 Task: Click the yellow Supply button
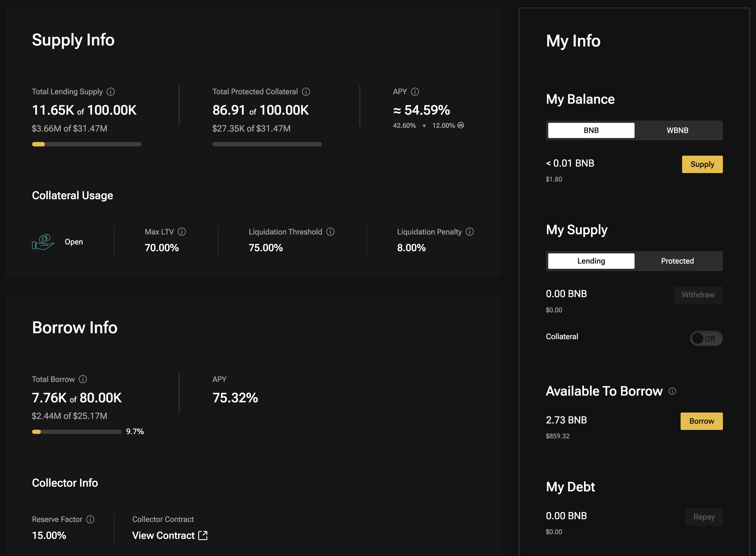point(702,164)
